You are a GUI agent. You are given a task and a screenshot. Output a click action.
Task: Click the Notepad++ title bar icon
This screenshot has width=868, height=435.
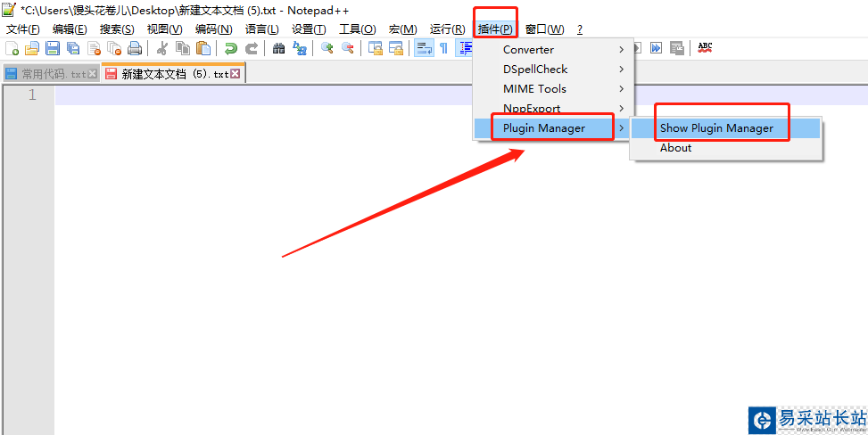pos(9,10)
